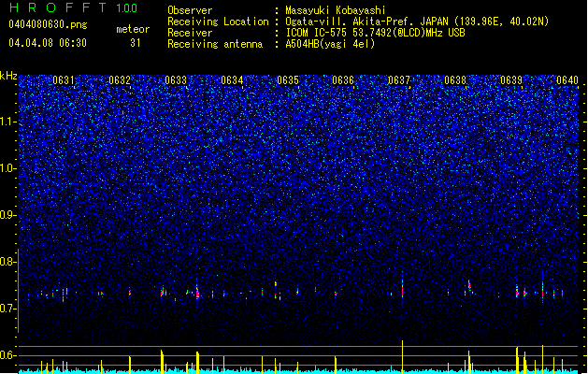Click the observer name Masayuki Kobayashi
This screenshot has height=374, width=588.
[x=336, y=10]
